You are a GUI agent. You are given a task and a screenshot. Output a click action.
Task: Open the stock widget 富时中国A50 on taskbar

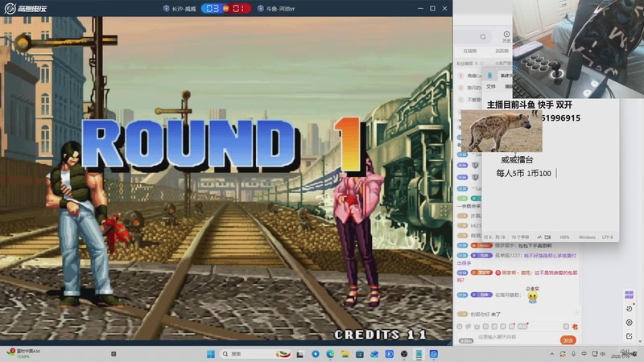[x=24, y=353]
